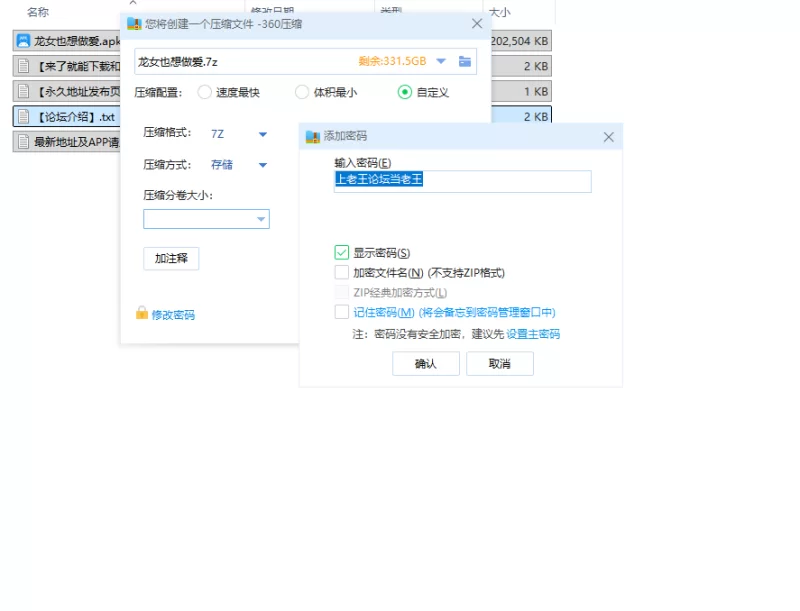Expand the save-path dropdown arrow beside 剩余:331.5GB
This screenshot has width=800, height=611.
(441, 62)
